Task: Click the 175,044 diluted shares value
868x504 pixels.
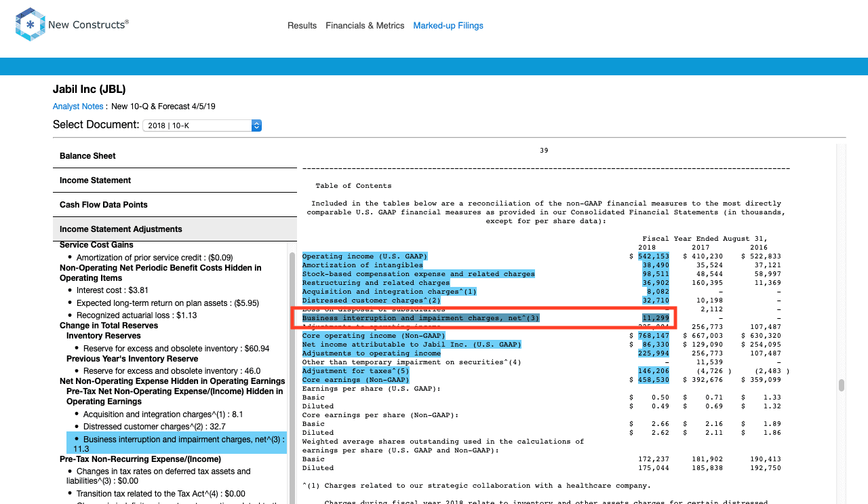Action: coord(654,468)
